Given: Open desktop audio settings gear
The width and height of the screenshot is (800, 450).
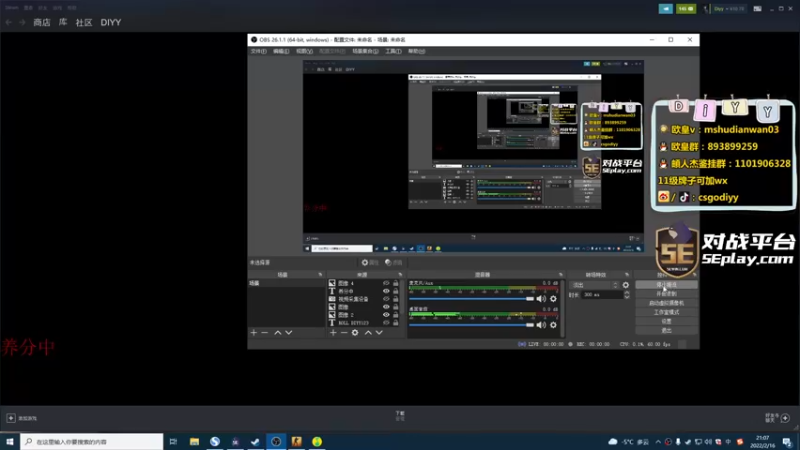Looking at the screenshot, I should (554, 325).
